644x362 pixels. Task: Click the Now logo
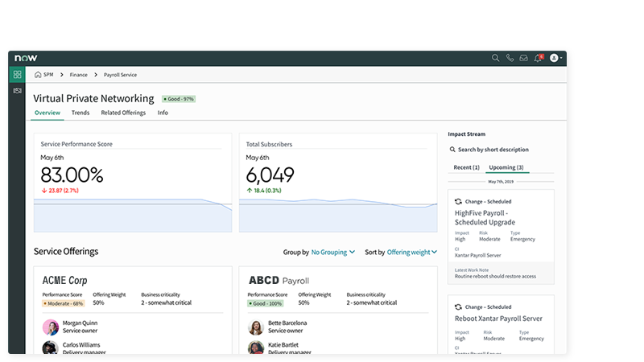(x=26, y=58)
